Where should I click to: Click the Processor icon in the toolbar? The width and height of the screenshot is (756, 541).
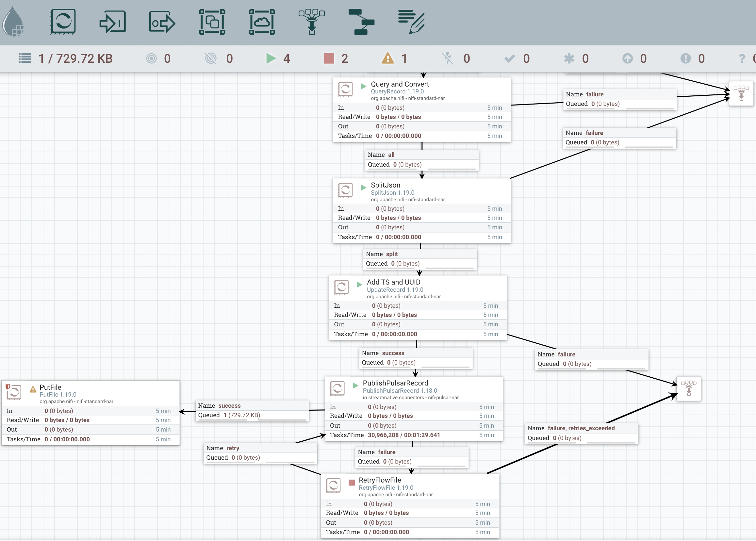point(63,22)
